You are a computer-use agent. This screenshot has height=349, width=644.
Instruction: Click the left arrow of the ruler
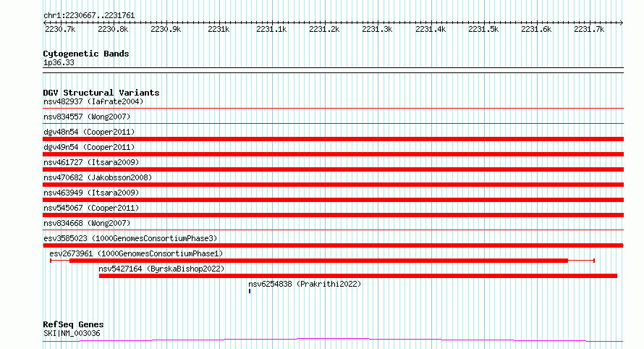pos(45,22)
